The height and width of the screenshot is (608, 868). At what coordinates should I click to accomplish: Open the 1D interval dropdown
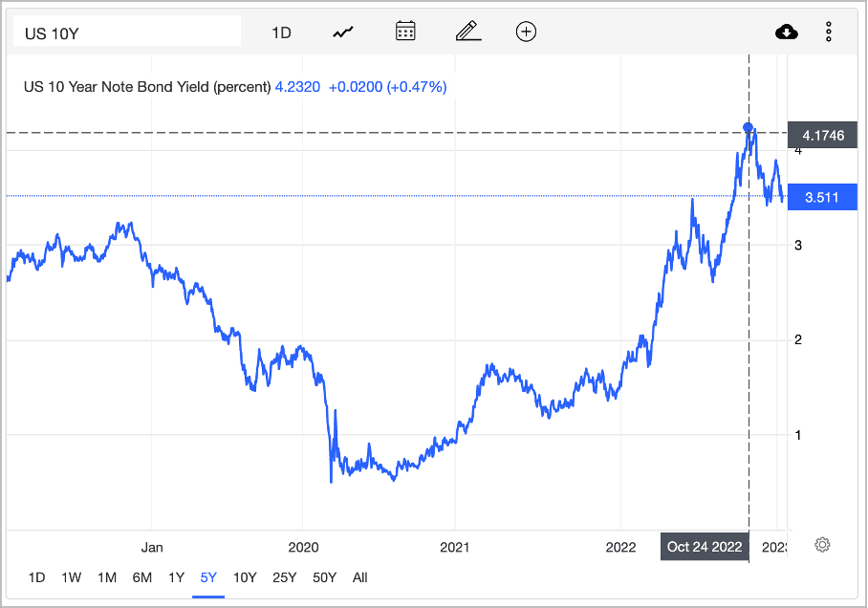281,33
